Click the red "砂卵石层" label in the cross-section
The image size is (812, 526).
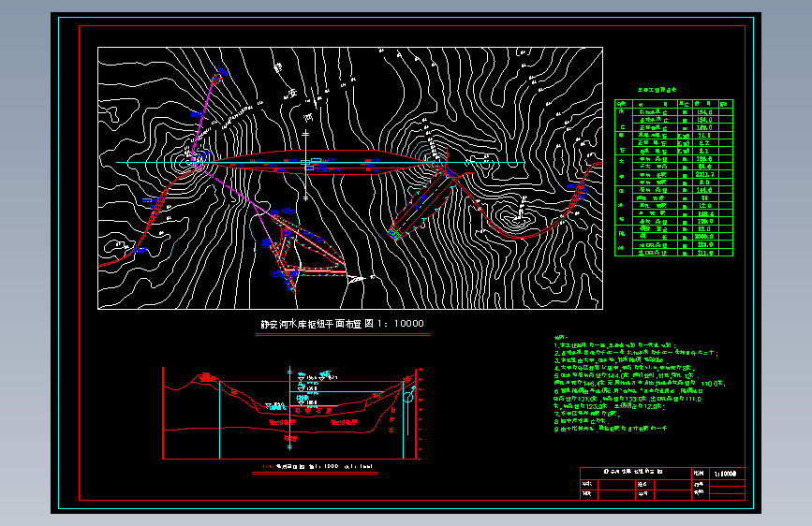[315, 411]
